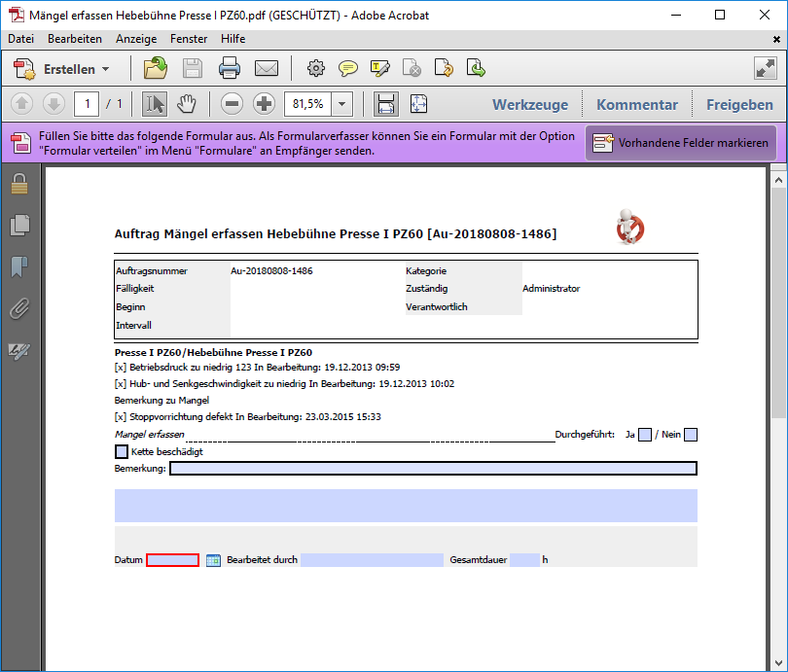Click the form document icon in purple bar
The height and width of the screenshot is (672, 788).
[21, 143]
